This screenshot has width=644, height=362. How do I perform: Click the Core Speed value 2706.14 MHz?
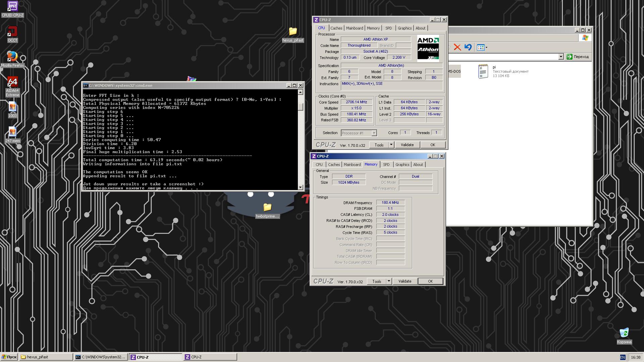tap(357, 102)
